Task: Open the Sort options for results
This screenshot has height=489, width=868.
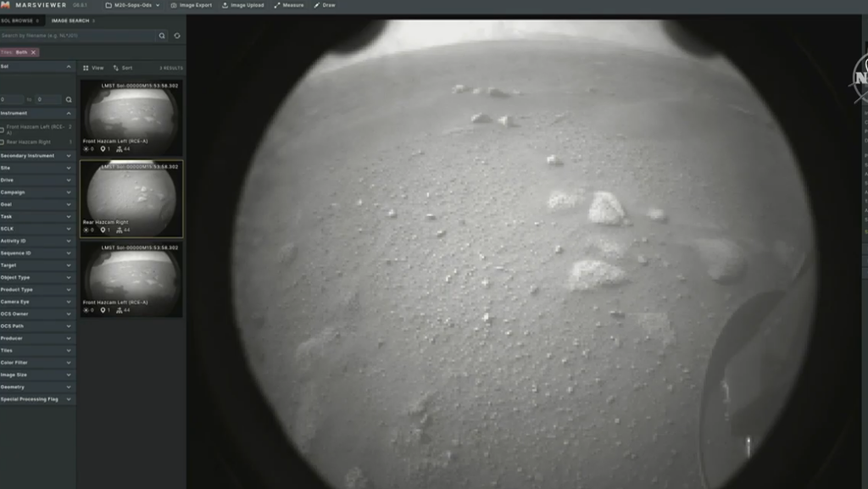Action: click(x=123, y=68)
